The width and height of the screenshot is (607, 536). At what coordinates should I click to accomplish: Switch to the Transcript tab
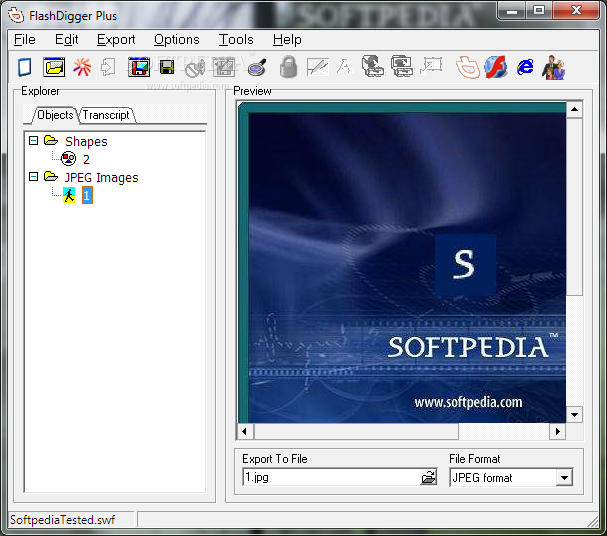click(106, 115)
